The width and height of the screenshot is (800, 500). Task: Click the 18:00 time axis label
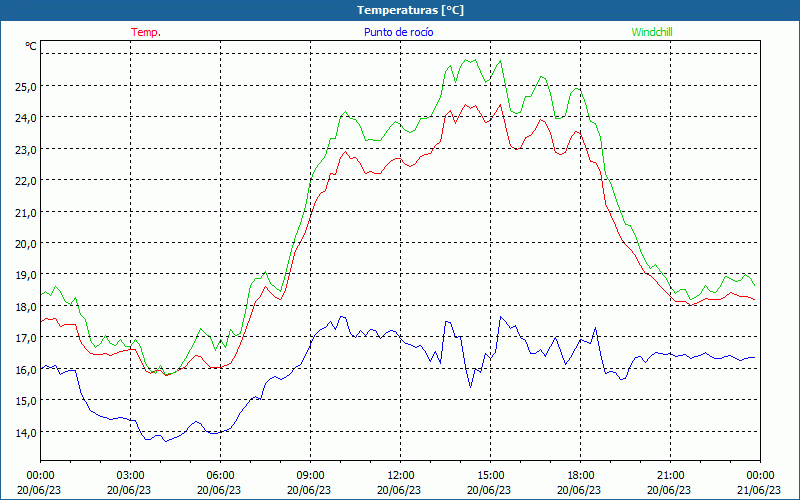pyautogui.click(x=580, y=476)
